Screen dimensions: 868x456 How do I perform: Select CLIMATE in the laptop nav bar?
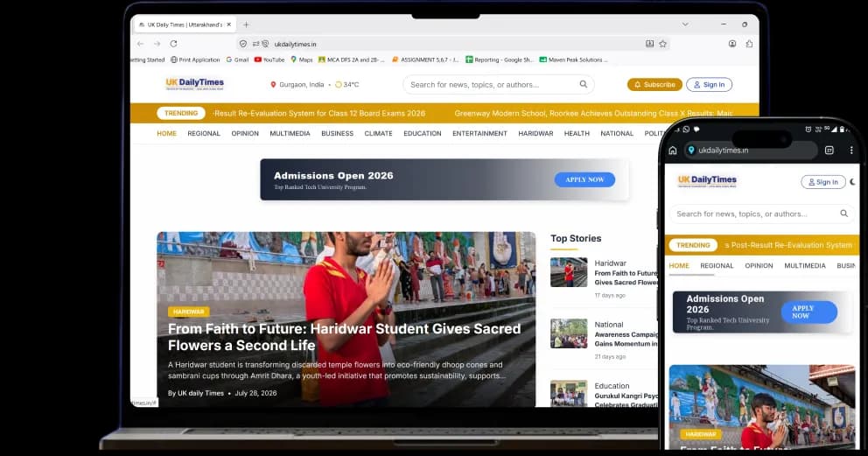378,133
